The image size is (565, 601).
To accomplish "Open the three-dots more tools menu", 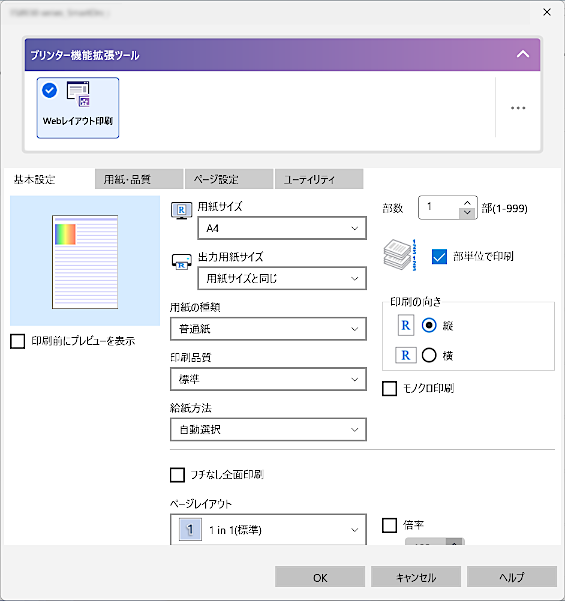I will [518, 108].
